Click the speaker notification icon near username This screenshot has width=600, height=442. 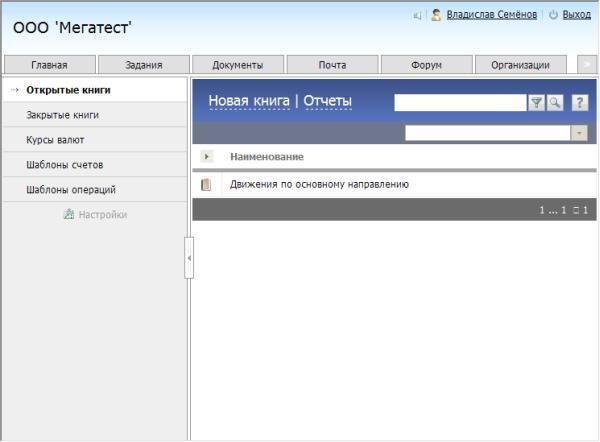pos(417,15)
